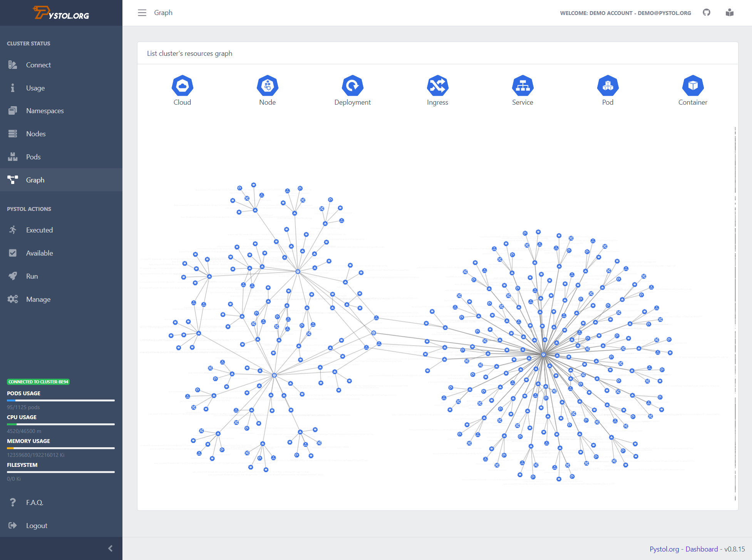Select the Manage actions item
The height and width of the screenshot is (560, 752).
click(x=38, y=299)
